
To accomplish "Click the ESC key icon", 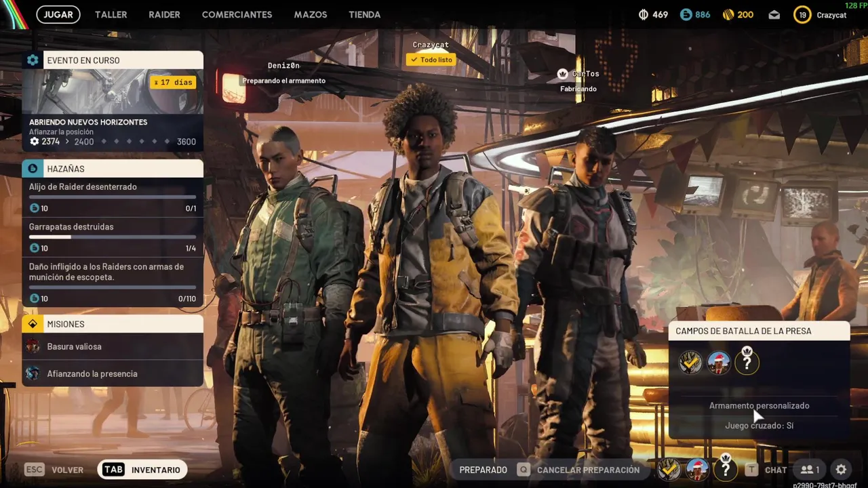I will [x=35, y=470].
